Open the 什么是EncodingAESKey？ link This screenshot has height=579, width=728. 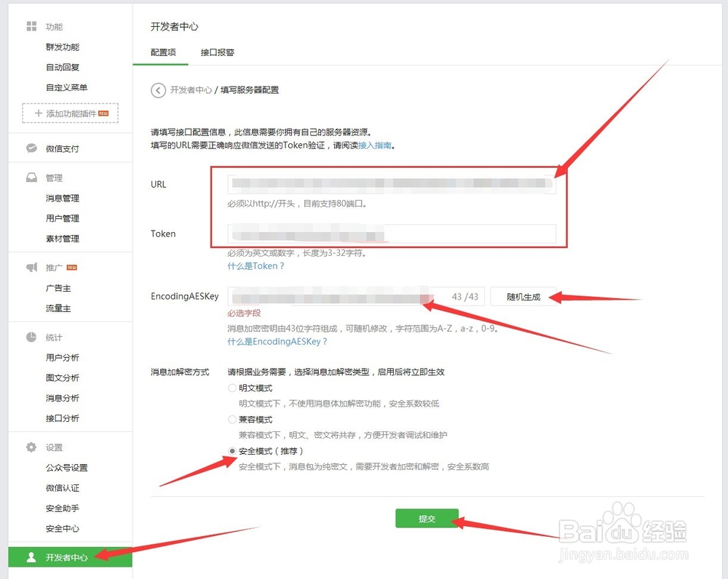[x=277, y=341]
